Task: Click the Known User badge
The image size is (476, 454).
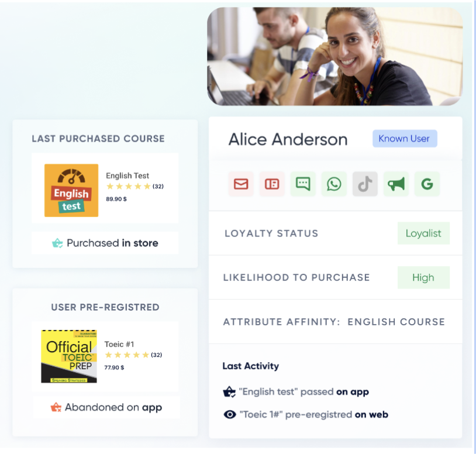Action: 404,139
